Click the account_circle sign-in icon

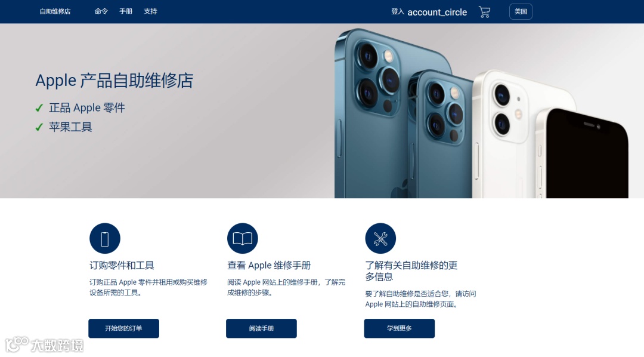[437, 13]
